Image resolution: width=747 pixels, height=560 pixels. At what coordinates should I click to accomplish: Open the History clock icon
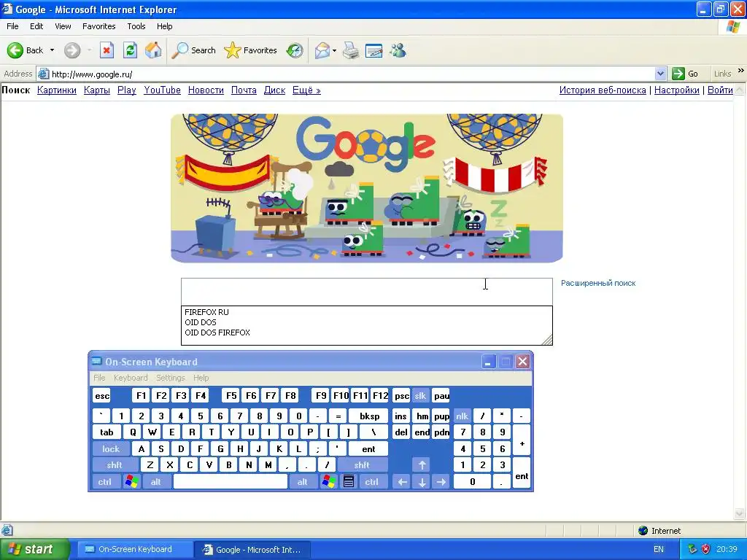295,50
